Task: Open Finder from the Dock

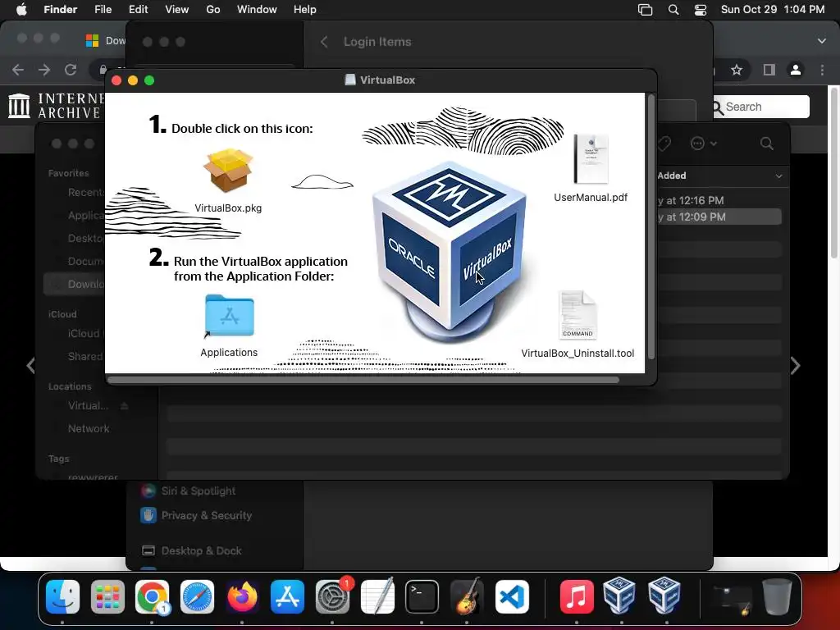Action: pos(62,596)
